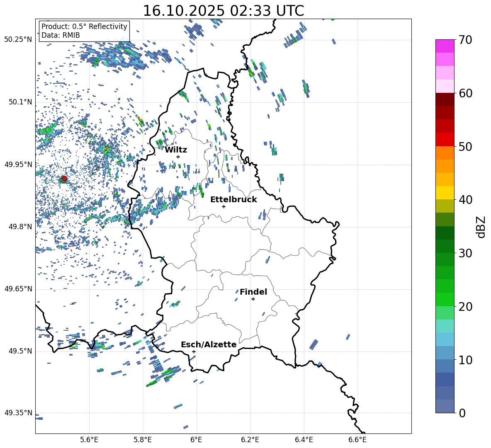Click the 49.35°N latitude tick label
491x448 pixels.
click(x=18, y=413)
